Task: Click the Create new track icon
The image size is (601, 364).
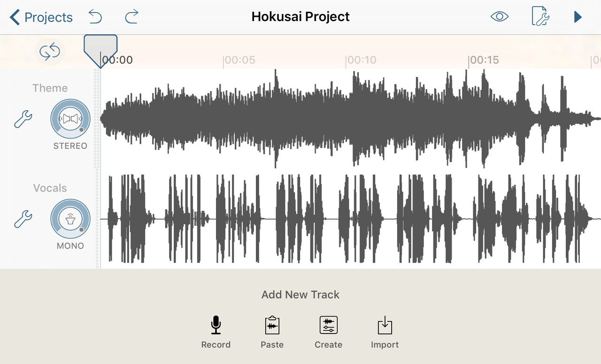Action: pos(328,325)
